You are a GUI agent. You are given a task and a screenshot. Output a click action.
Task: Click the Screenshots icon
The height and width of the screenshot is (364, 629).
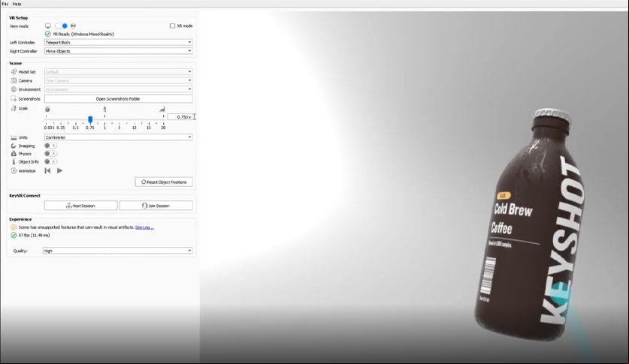(x=14, y=98)
